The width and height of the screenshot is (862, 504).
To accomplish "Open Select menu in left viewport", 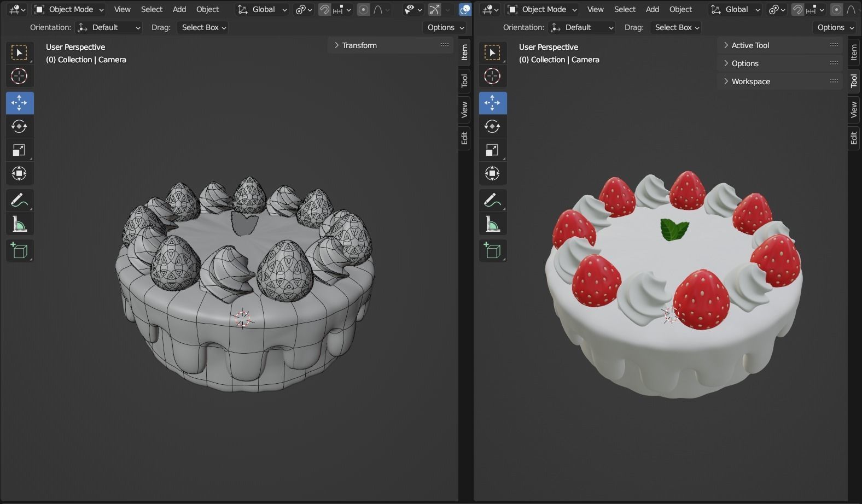I will [x=152, y=9].
